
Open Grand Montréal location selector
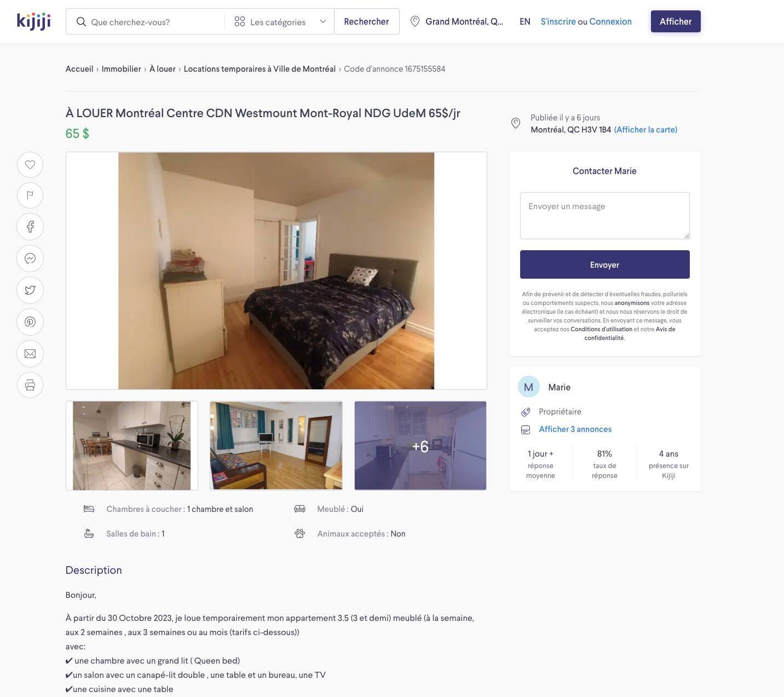tap(457, 21)
